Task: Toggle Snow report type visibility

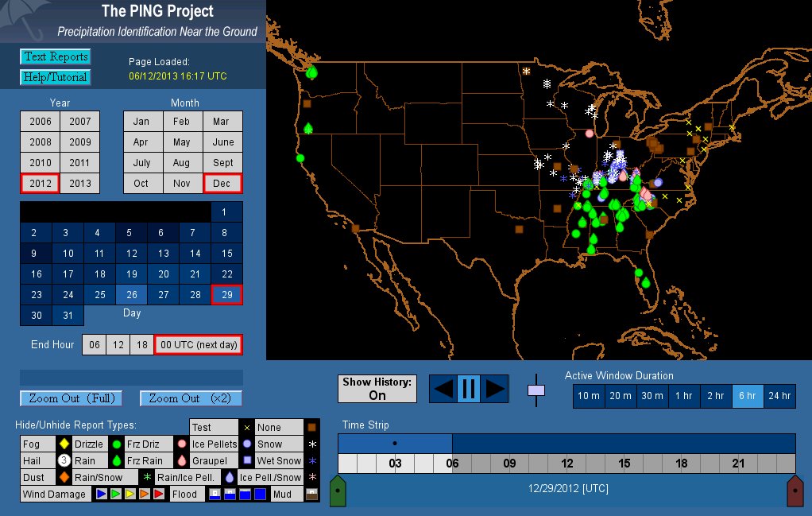Action: 270,444
